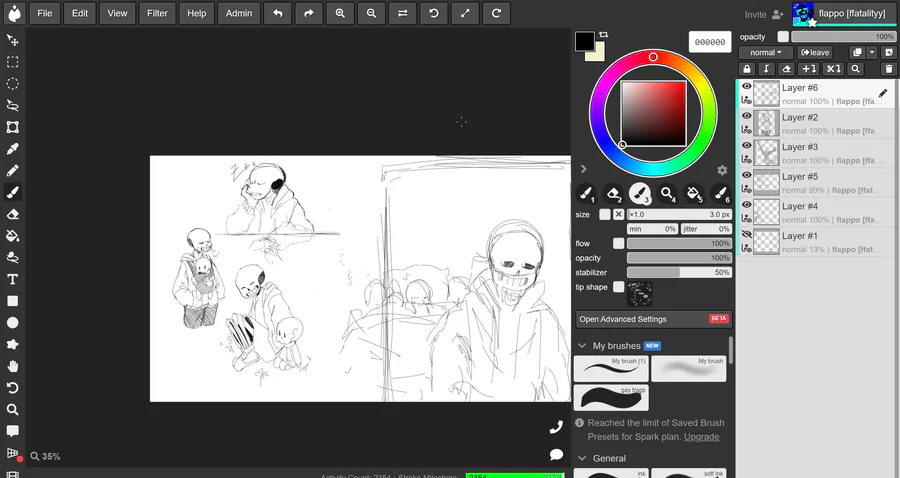Click the zoom out magnifier button
The width and height of the screenshot is (900, 478).
pos(371,13)
